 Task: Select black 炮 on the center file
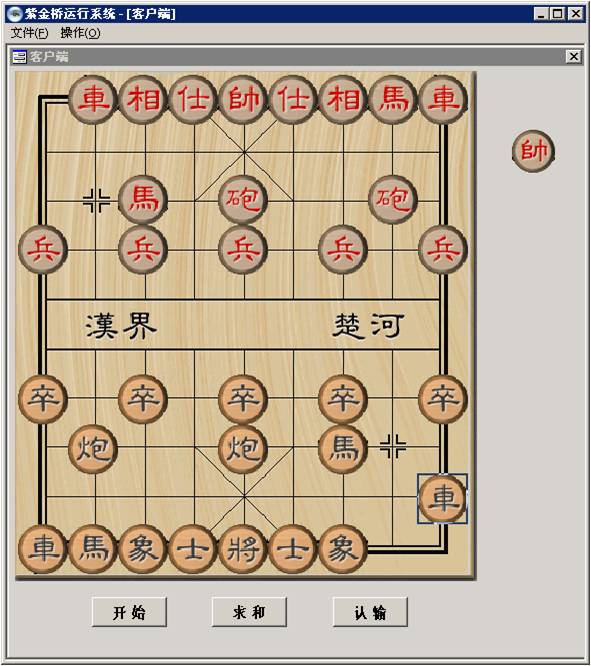click(243, 449)
